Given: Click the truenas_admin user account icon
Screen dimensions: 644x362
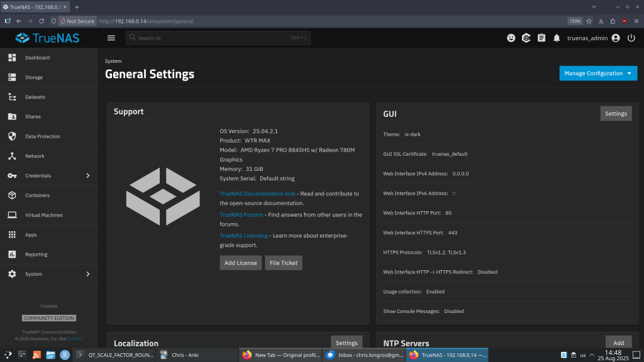Looking at the screenshot, I should 615,38.
